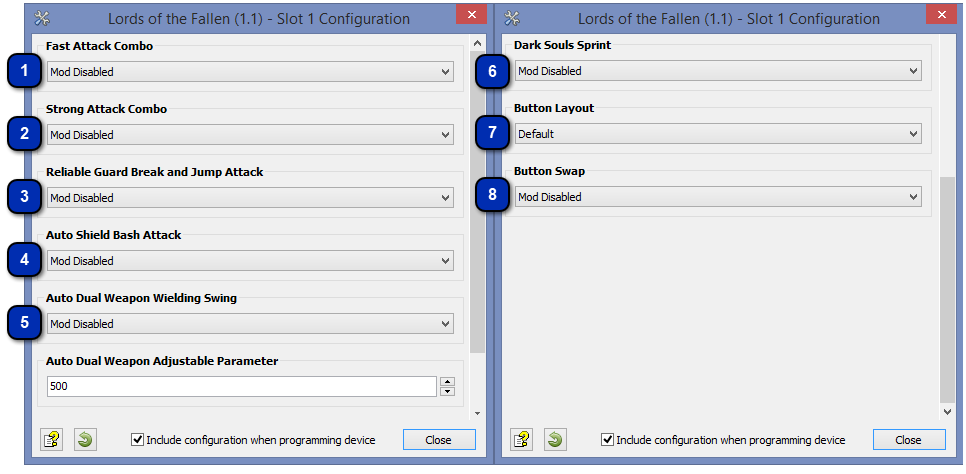Image resolution: width=966 pixels, height=474 pixels.
Task: Click the green reset icon in the right window
Action: [555, 439]
